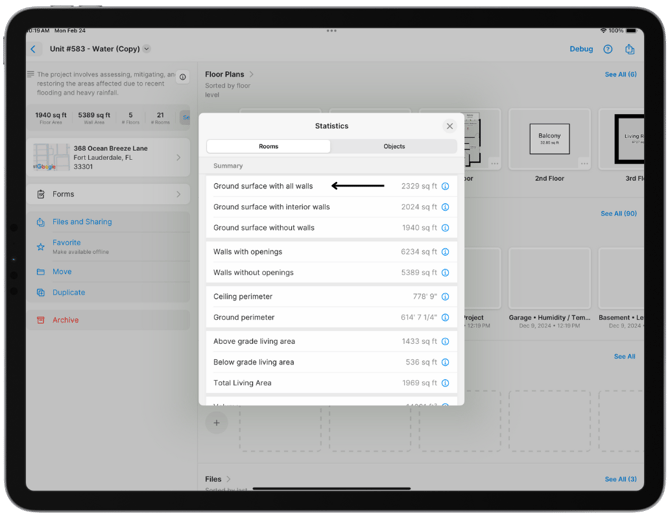670x518 pixels.
Task: Open the project title dropdown menu
Action: pyautogui.click(x=147, y=49)
